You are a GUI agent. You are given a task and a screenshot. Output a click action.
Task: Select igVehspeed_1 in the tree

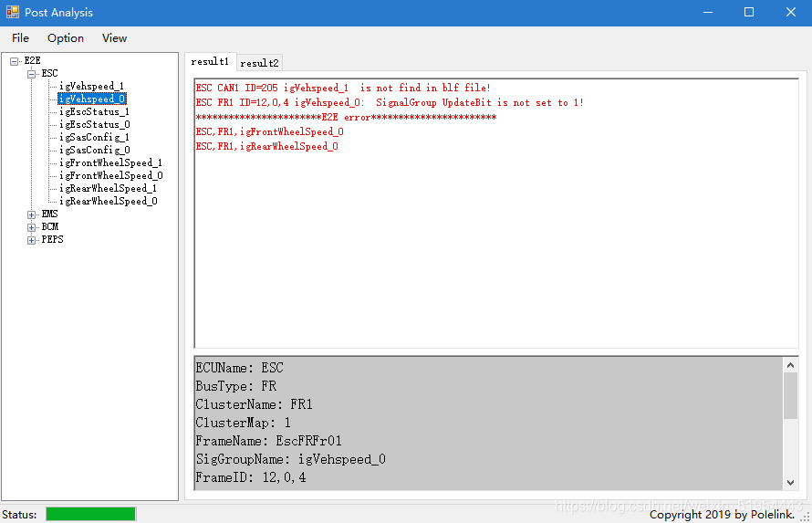[x=91, y=86]
